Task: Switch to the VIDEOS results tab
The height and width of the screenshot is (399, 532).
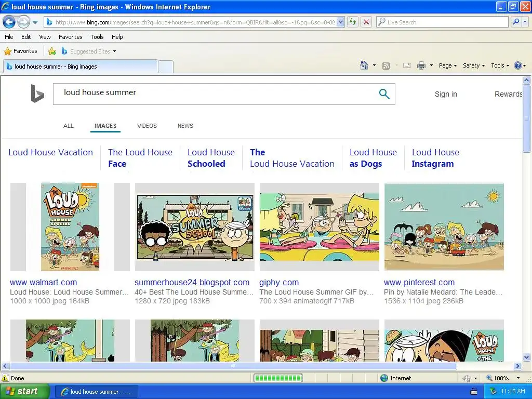Action: tap(147, 126)
